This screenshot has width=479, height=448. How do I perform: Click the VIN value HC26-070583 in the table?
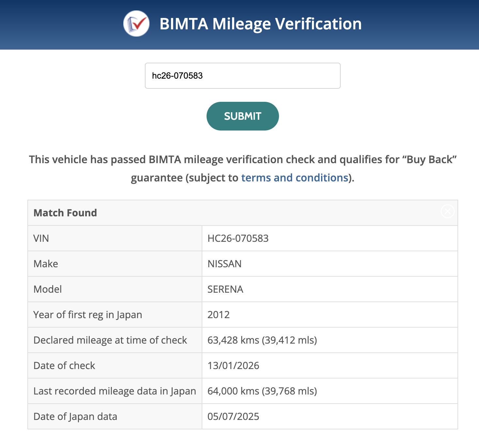coord(238,238)
